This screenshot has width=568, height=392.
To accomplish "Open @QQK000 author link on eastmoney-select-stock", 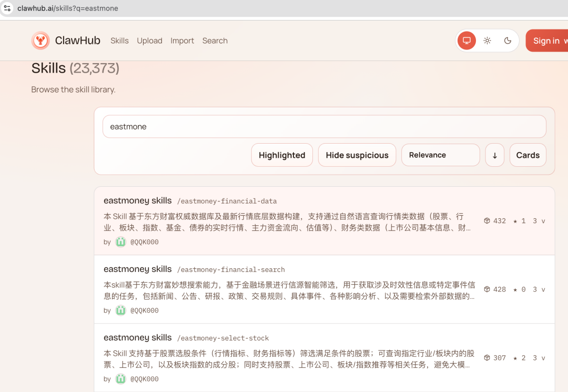I will coord(144,379).
